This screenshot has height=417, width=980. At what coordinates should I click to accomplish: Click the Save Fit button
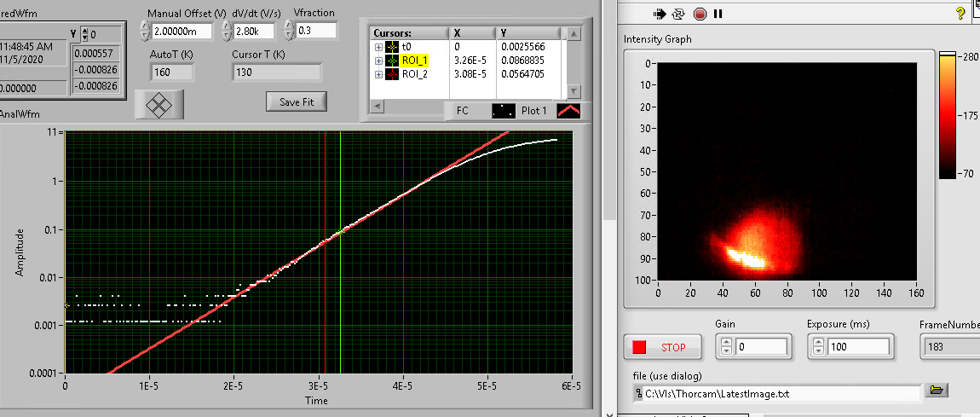coord(297,101)
